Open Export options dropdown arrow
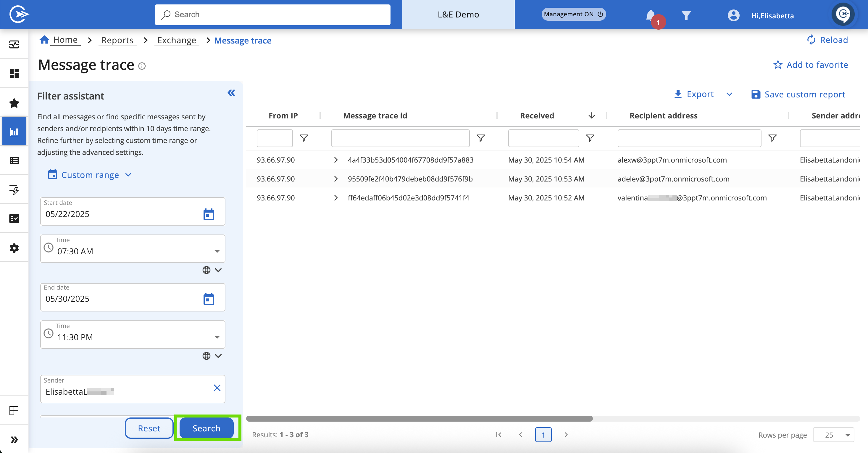The height and width of the screenshot is (453, 868). pos(729,94)
